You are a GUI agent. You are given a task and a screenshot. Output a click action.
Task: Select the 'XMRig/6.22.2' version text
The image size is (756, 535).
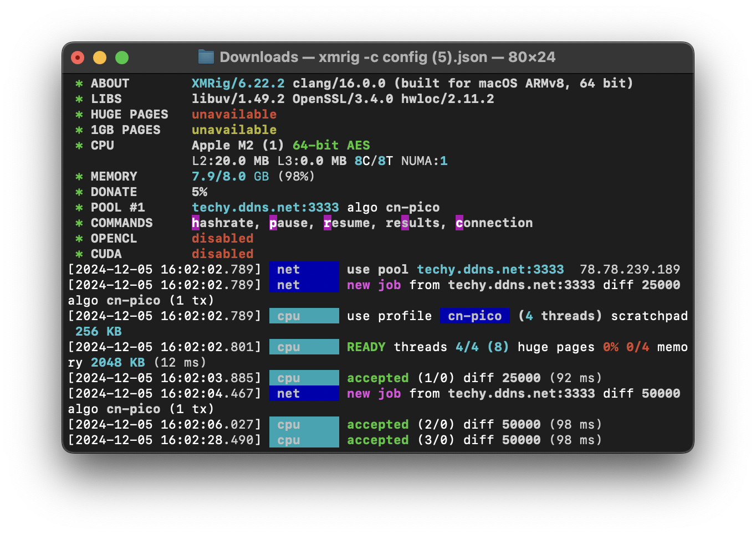[238, 83]
